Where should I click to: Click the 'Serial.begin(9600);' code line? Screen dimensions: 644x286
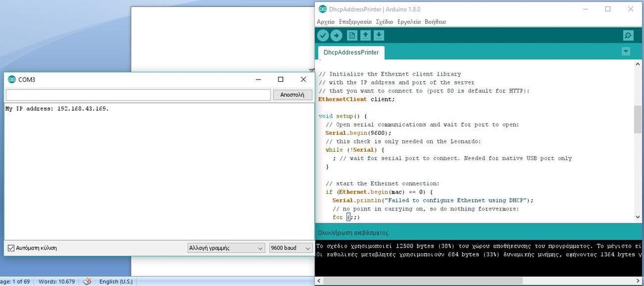pyautogui.click(x=358, y=133)
